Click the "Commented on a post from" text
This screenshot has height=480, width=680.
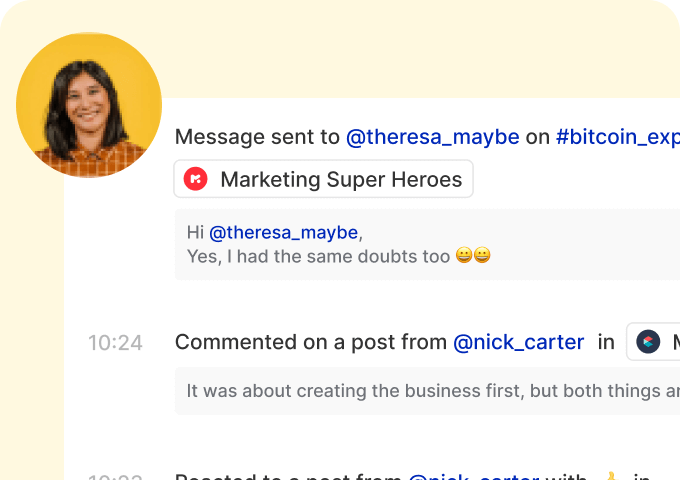[x=311, y=342]
